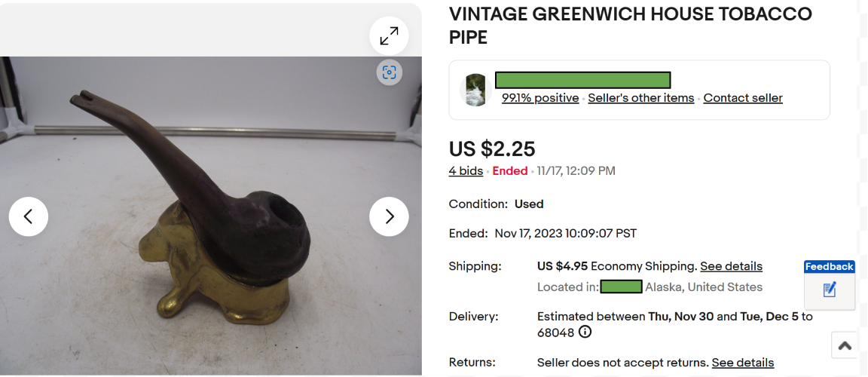
Task: Click the Feedback pencil note icon
Action: 830,290
